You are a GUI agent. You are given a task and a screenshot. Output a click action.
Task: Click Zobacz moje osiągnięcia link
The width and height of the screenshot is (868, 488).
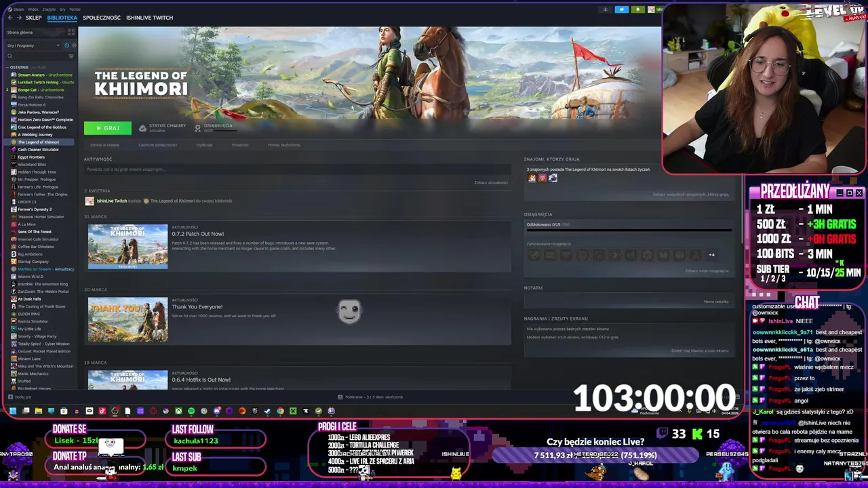pyautogui.click(x=707, y=271)
